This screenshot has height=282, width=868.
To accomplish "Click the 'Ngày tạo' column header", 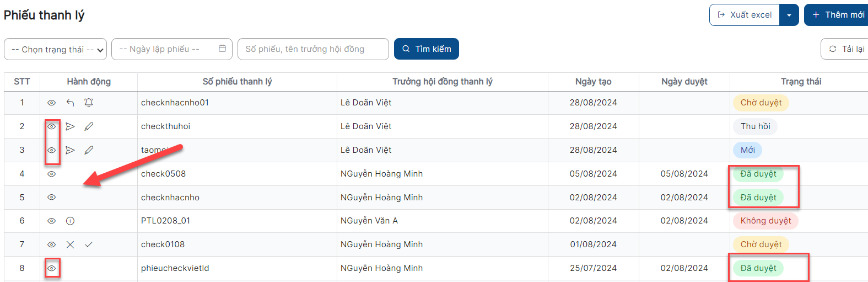I will (x=593, y=82).
